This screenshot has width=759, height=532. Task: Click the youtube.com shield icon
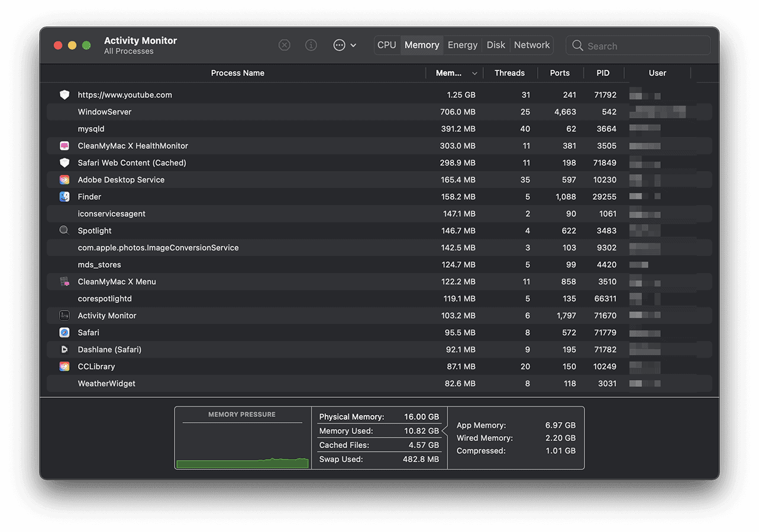64,95
